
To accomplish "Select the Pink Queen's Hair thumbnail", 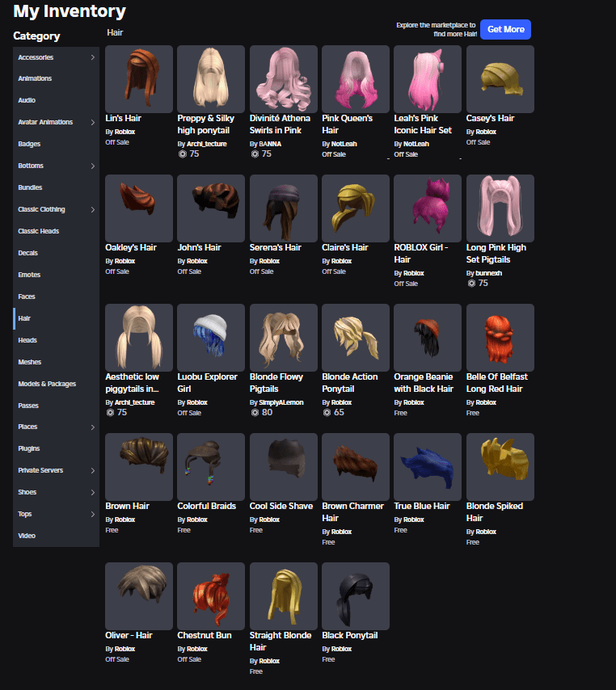I will click(355, 78).
